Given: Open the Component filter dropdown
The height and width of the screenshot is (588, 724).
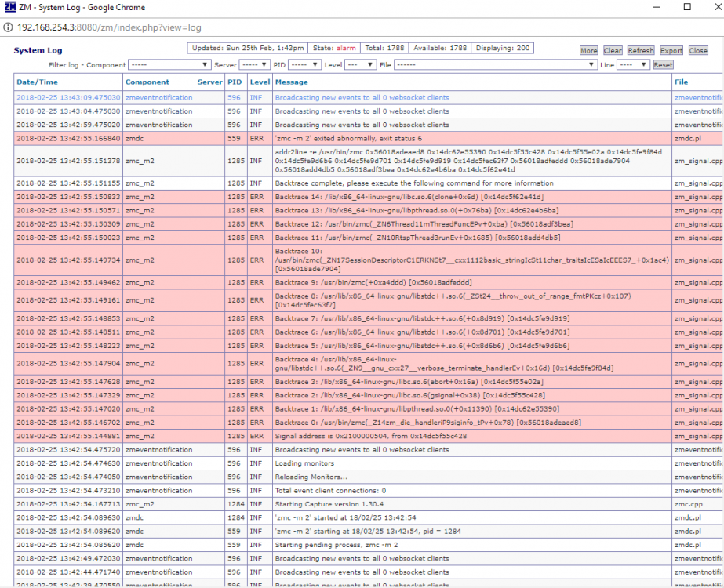Looking at the screenshot, I should (x=169, y=64).
